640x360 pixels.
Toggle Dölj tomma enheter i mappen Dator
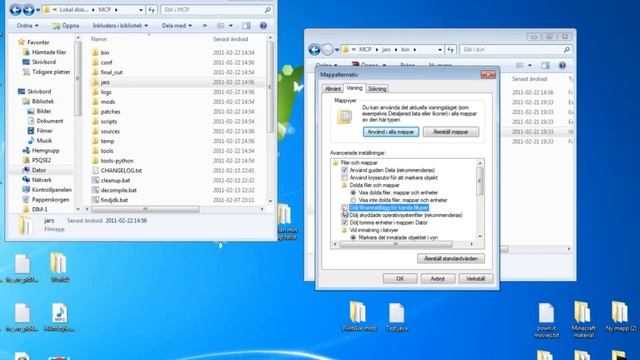coord(344,222)
